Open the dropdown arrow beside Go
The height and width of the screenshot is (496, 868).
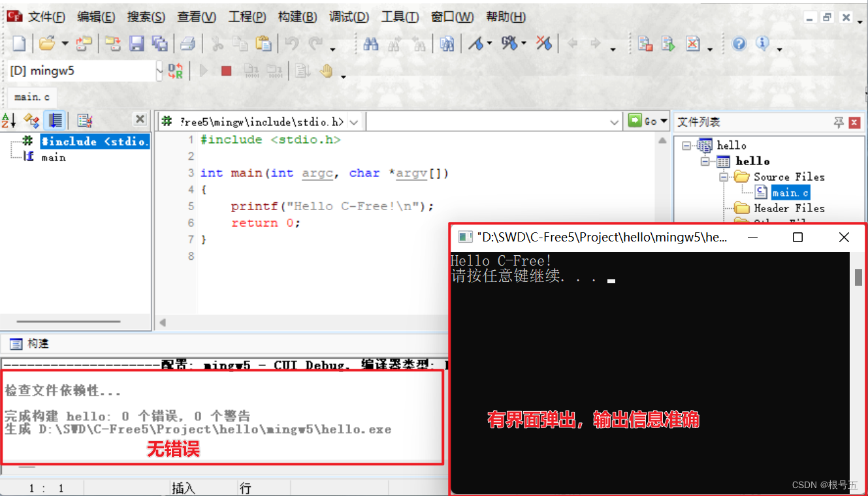(x=664, y=121)
